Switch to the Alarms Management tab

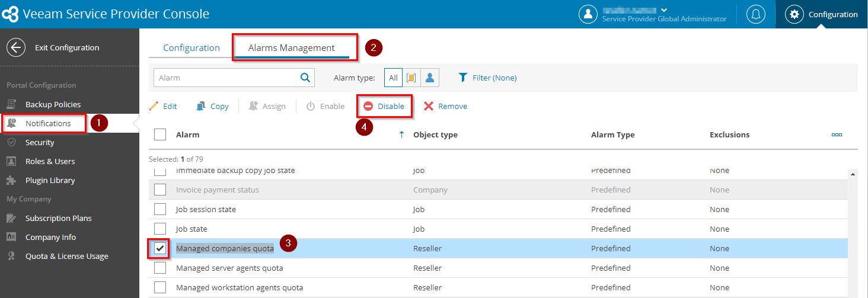click(292, 48)
